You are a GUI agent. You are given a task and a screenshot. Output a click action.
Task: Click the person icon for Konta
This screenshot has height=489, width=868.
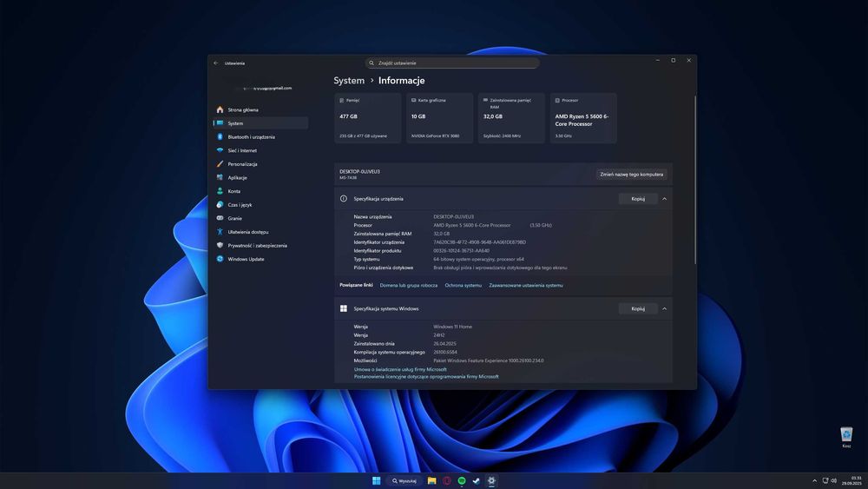tap(220, 191)
